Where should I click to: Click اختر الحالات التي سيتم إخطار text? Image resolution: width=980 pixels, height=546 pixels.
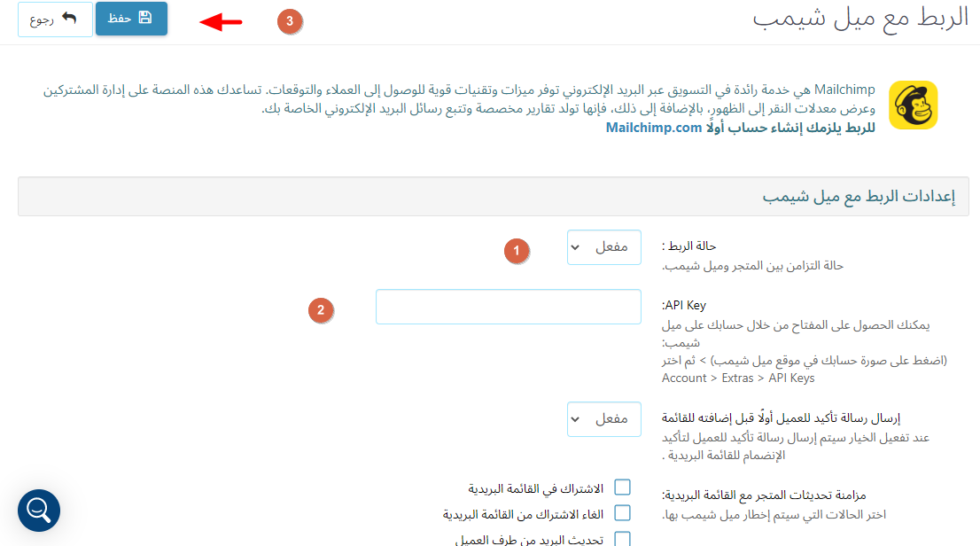(774, 515)
